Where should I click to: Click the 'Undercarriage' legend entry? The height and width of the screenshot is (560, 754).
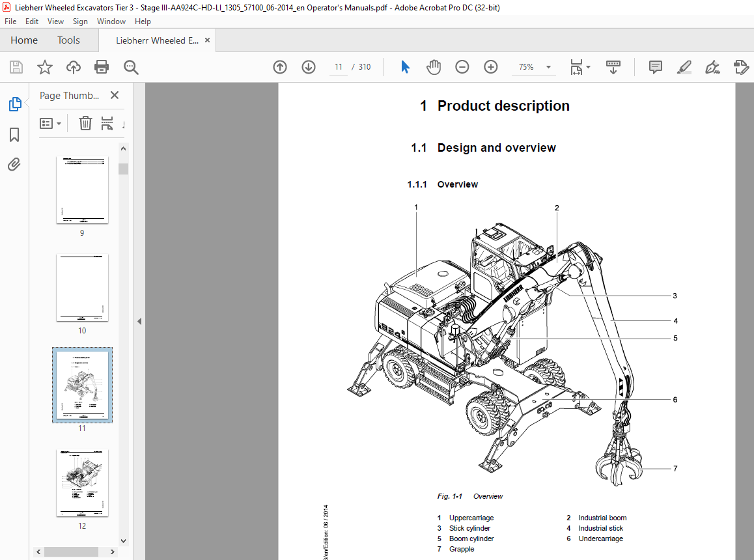click(600, 539)
